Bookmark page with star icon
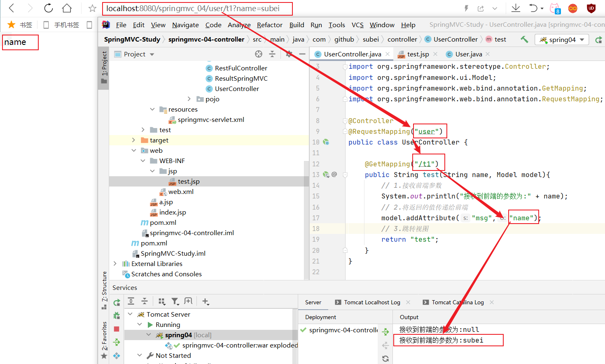The height and width of the screenshot is (364, 605). [92, 8]
